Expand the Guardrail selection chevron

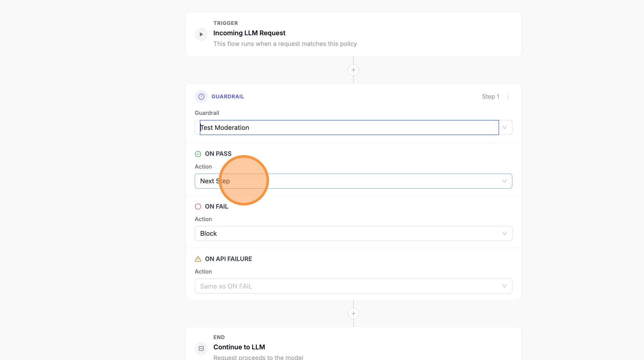pos(505,127)
